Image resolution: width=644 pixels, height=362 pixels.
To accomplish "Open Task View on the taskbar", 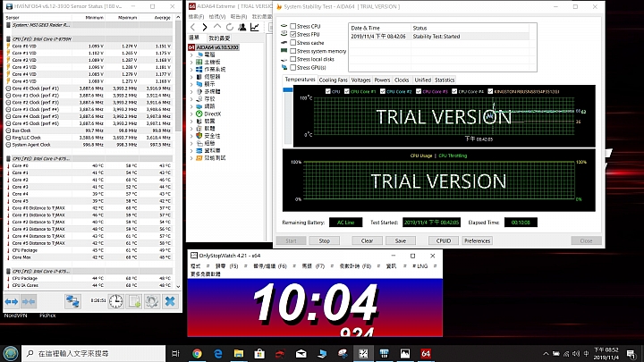I will click(x=176, y=353).
